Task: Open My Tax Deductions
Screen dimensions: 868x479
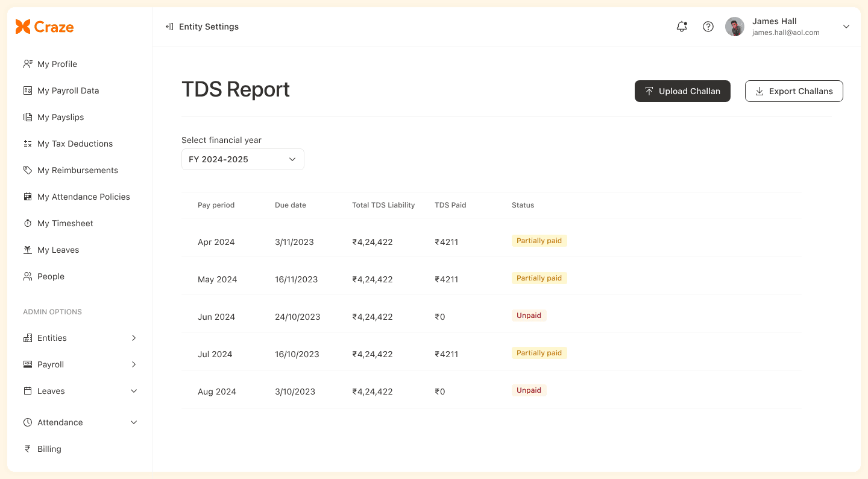Action: point(75,144)
